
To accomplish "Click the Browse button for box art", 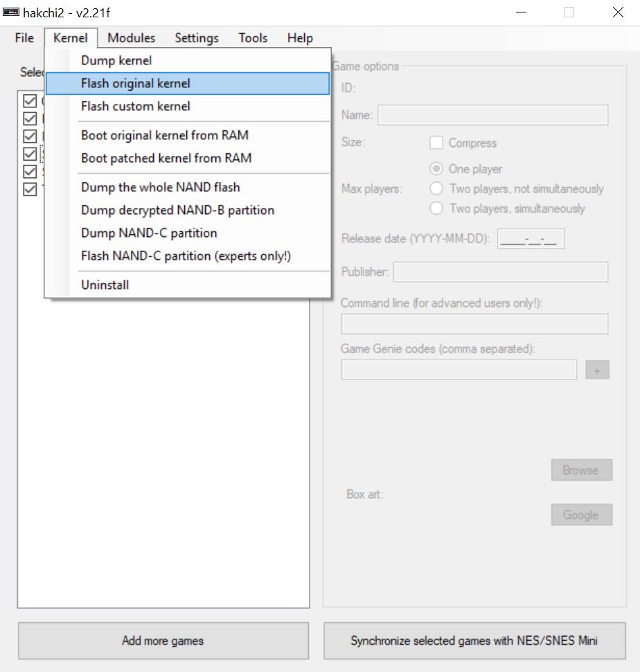I will tap(581, 470).
